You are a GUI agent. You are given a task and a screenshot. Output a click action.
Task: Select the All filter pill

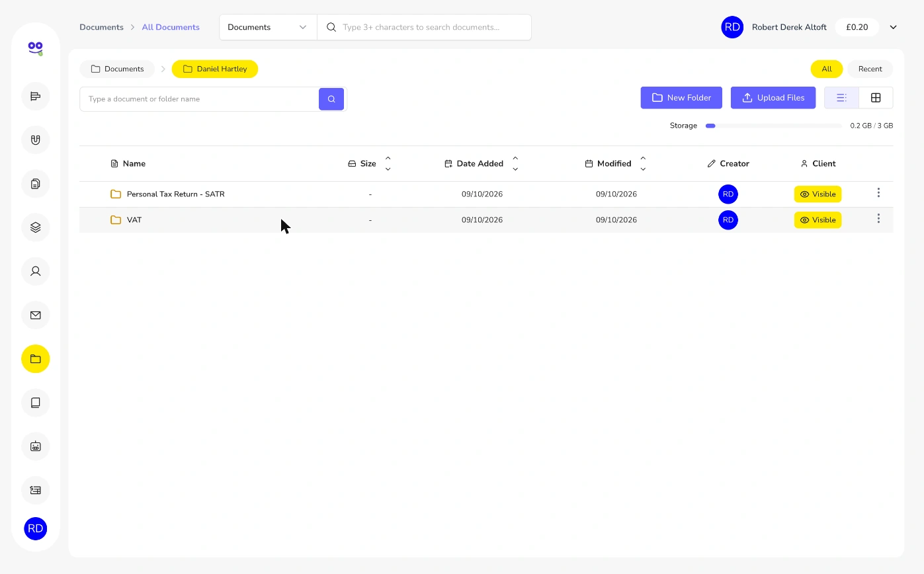point(827,69)
